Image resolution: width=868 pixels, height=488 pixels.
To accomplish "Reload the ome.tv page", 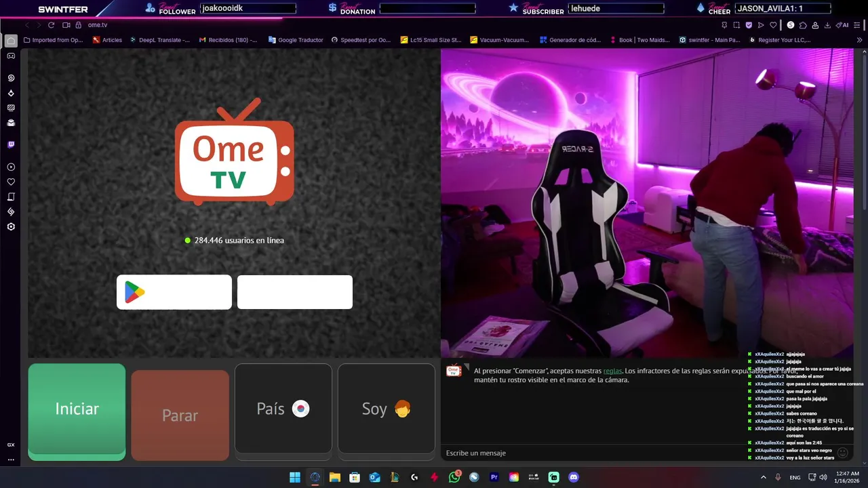I will pos(51,25).
